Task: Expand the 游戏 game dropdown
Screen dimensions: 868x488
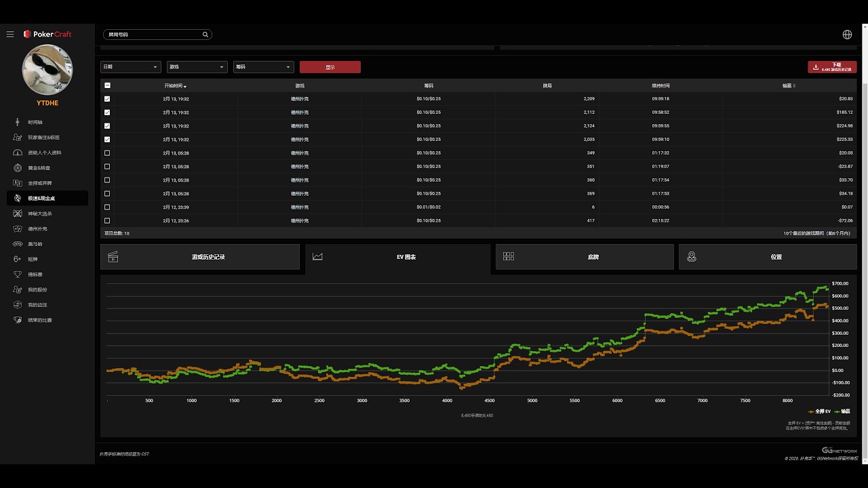Action: (x=197, y=67)
